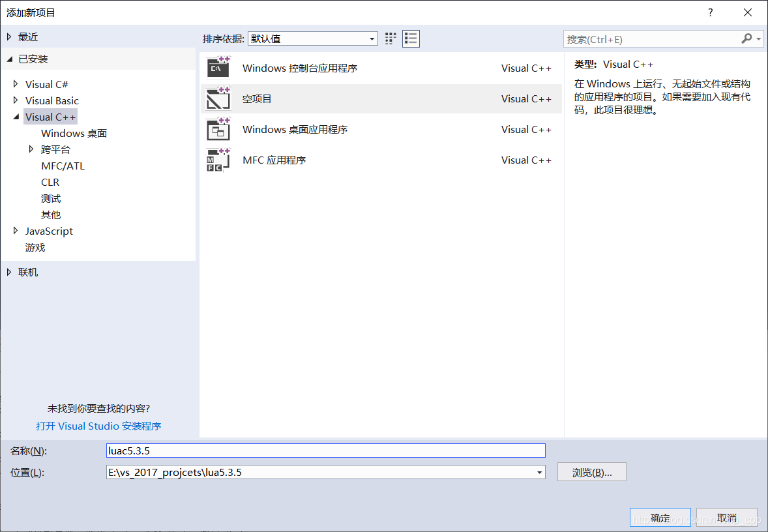Click the 已安装 header label
Viewport: 768px width, 532px height.
(33, 59)
